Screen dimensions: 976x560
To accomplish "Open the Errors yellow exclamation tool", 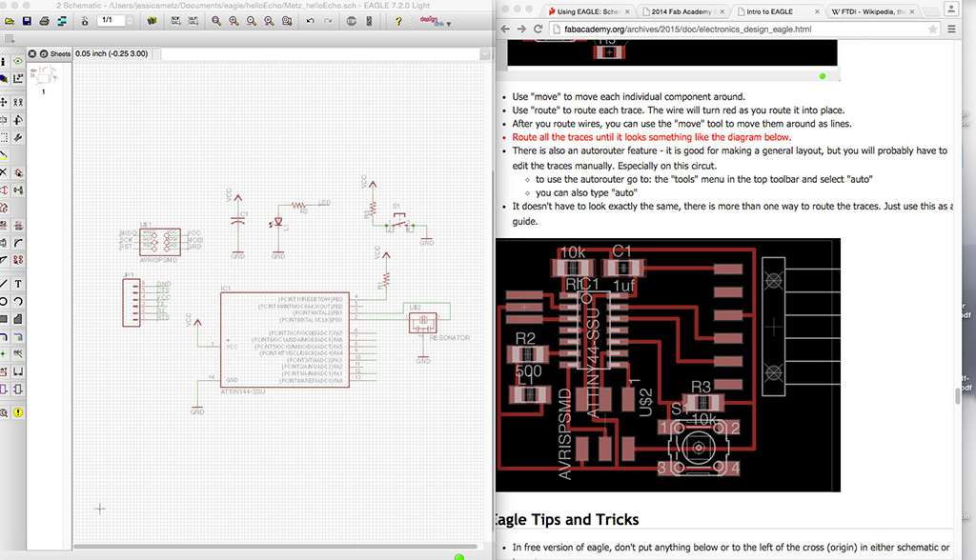I will click(18, 412).
